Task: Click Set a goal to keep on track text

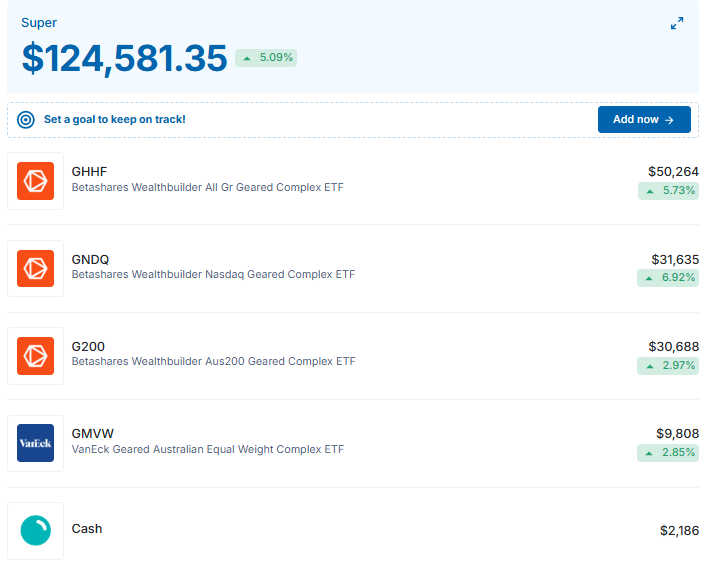Action: tap(114, 120)
